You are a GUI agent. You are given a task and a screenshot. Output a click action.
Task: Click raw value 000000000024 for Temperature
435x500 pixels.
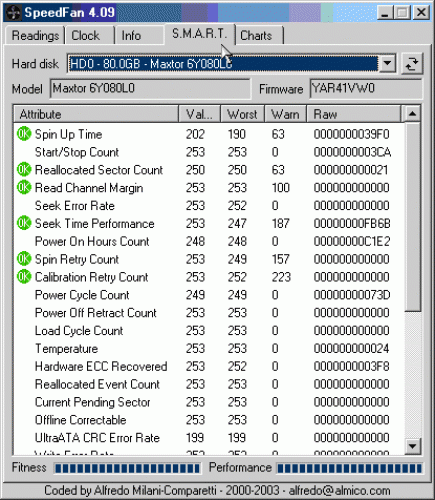click(x=351, y=349)
